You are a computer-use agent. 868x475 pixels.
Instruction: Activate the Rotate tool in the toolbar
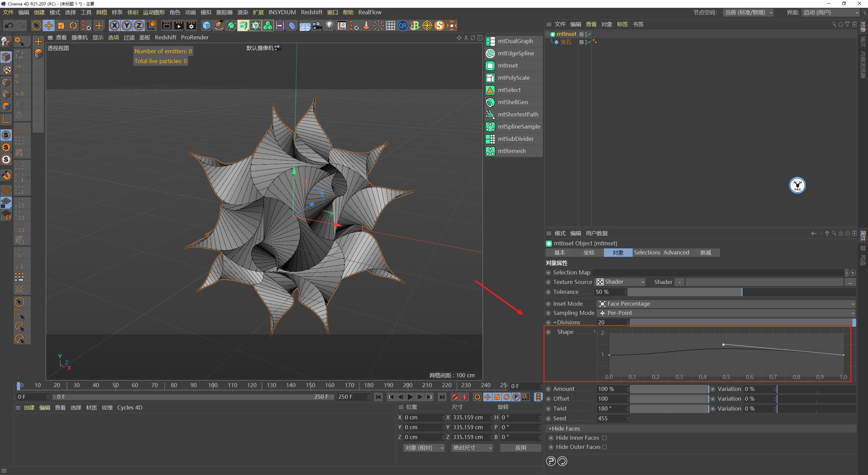click(x=73, y=25)
